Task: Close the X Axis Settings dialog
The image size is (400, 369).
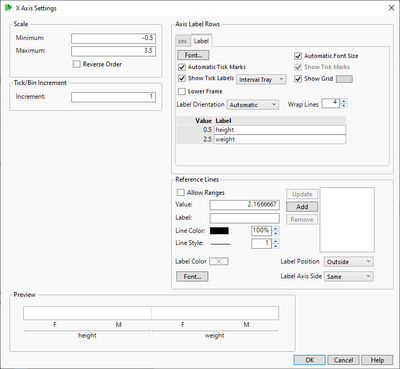Action: click(x=391, y=8)
